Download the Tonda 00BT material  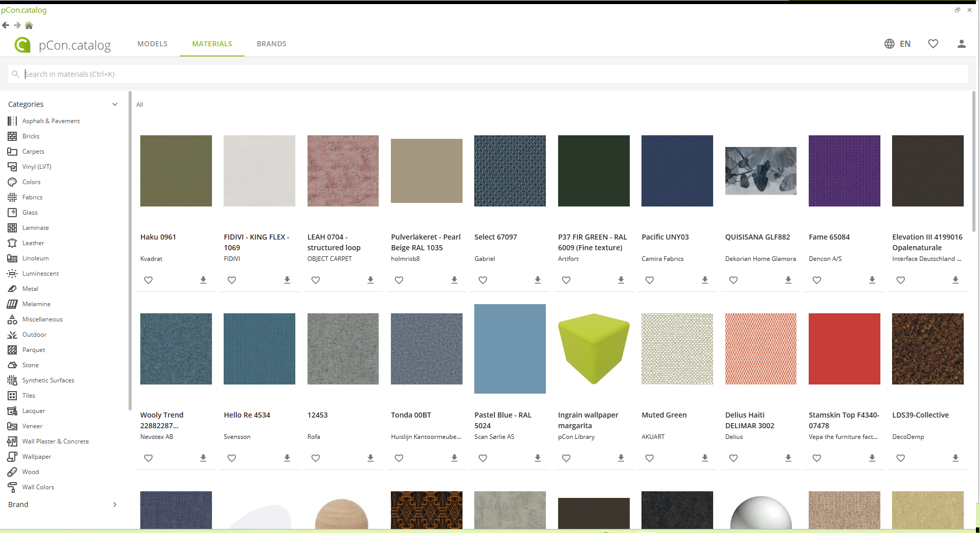(x=454, y=458)
